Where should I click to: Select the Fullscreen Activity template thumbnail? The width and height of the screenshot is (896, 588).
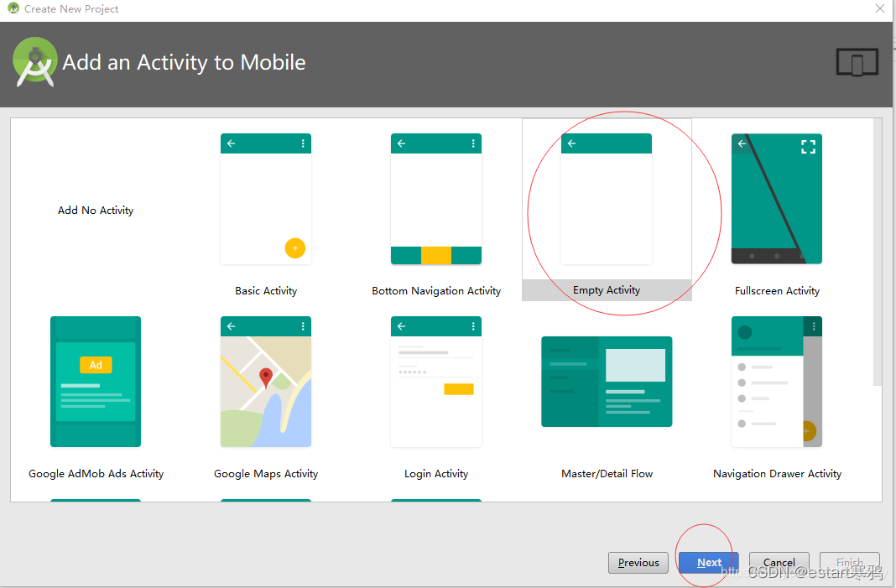coord(777,199)
